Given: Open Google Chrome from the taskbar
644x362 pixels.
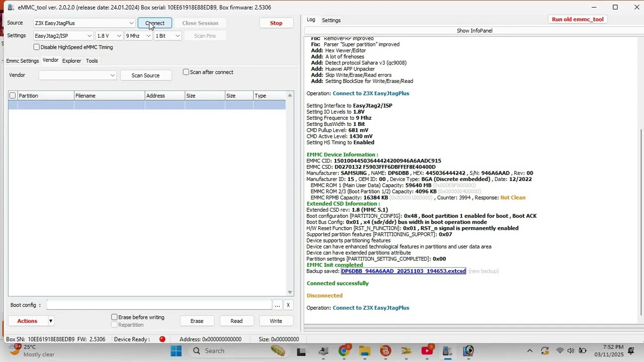Looking at the screenshot, I should click(x=344, y=351).
